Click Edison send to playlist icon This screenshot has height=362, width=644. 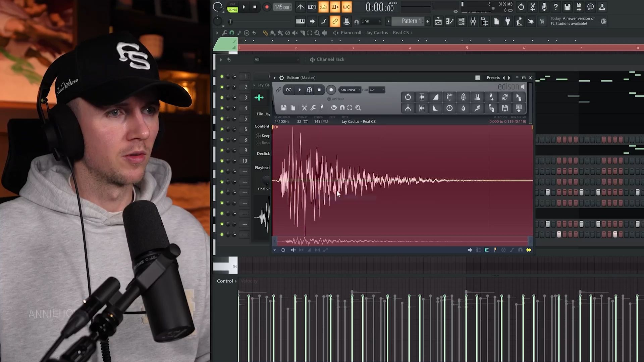click(x=519, y=108)
